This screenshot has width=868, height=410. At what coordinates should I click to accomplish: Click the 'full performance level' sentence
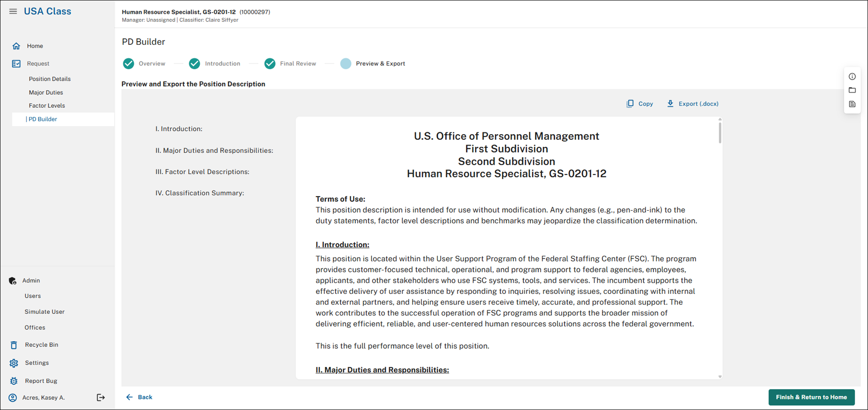[x=402, y=346]
